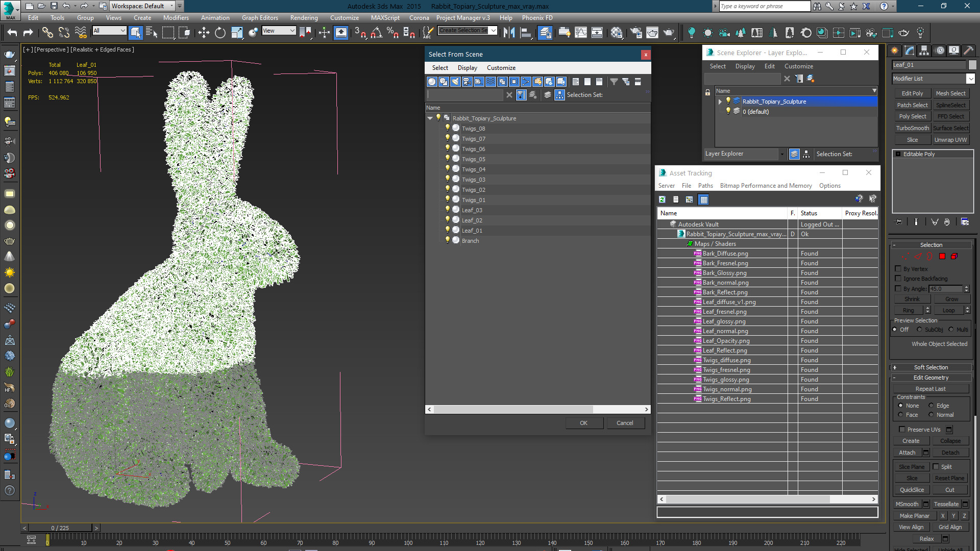Open the Render Setup teapot icon

click(x=636, y=33)
